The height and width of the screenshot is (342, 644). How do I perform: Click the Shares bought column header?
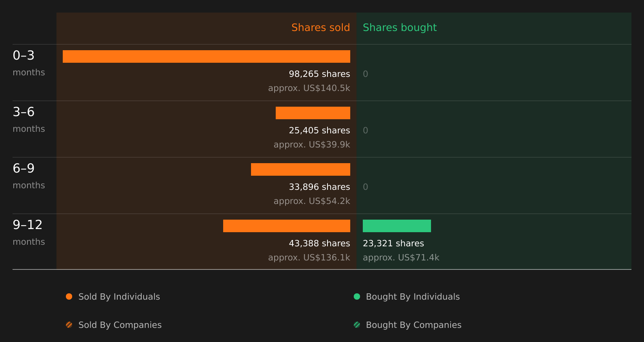400,28
